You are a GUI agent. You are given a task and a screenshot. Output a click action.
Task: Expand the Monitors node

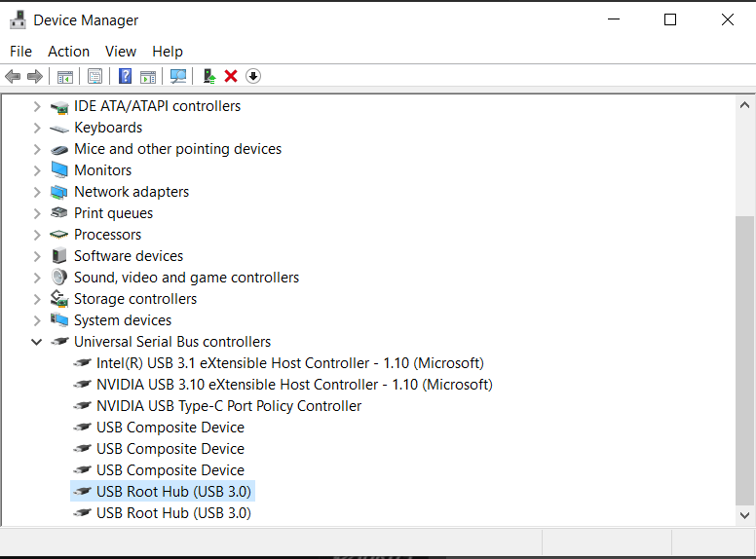pos(37,170)
